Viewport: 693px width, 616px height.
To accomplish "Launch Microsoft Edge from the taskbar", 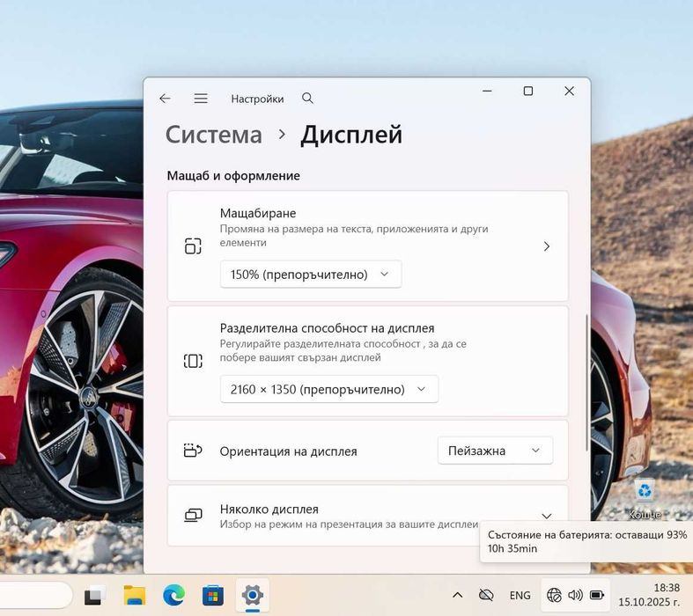I will (x=173, y=595).
